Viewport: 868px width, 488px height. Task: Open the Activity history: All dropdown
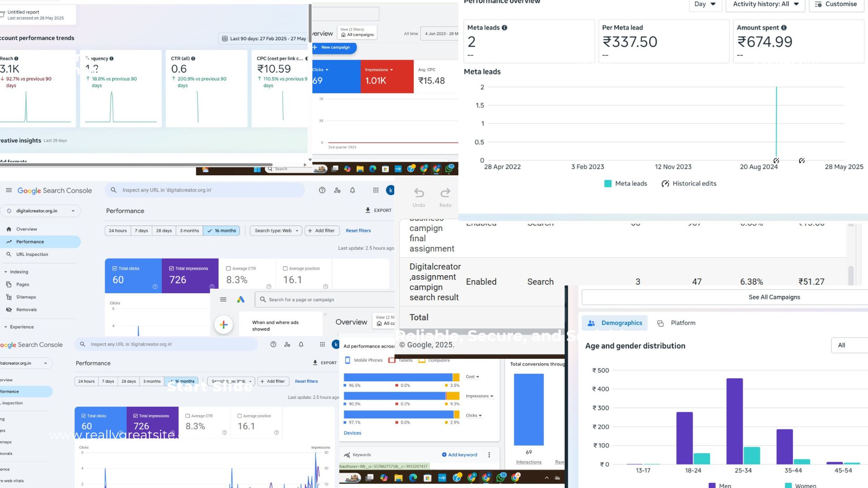(765, 4)
